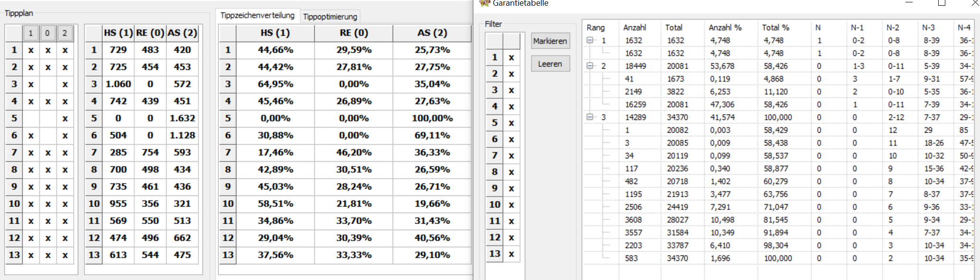Select the column 0 header button in Tippplan
The width and height of the screenshot is (980, 280).
[47, 33]
